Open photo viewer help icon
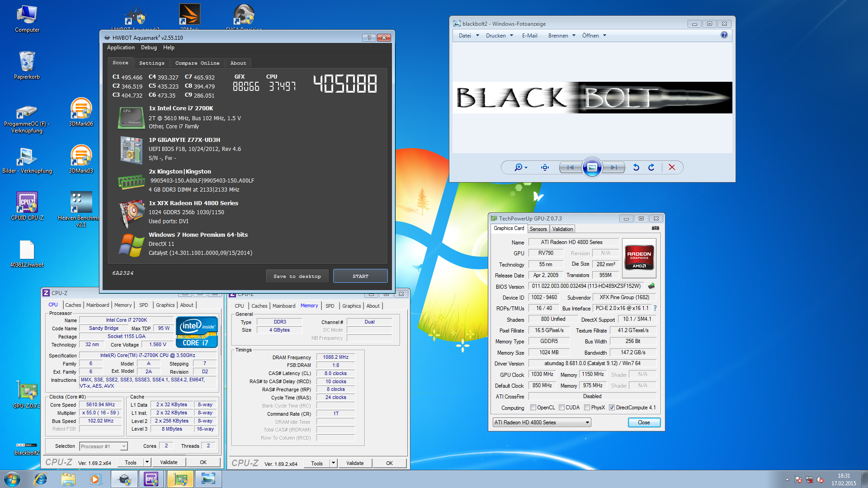 coord(724,35)
